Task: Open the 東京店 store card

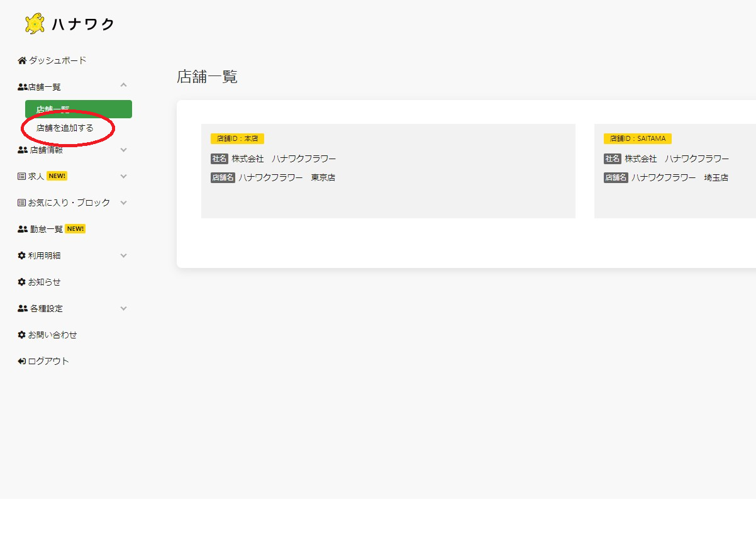Action: point(388,171)
